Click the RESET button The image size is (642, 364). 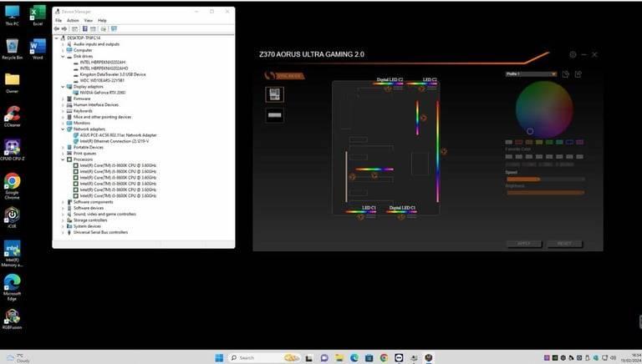click(564, 244)
